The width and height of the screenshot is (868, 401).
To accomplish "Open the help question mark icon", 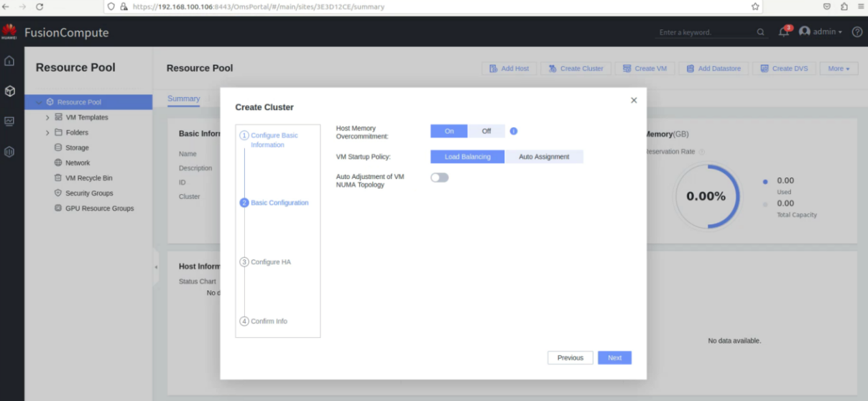I will tap(857, 32).
